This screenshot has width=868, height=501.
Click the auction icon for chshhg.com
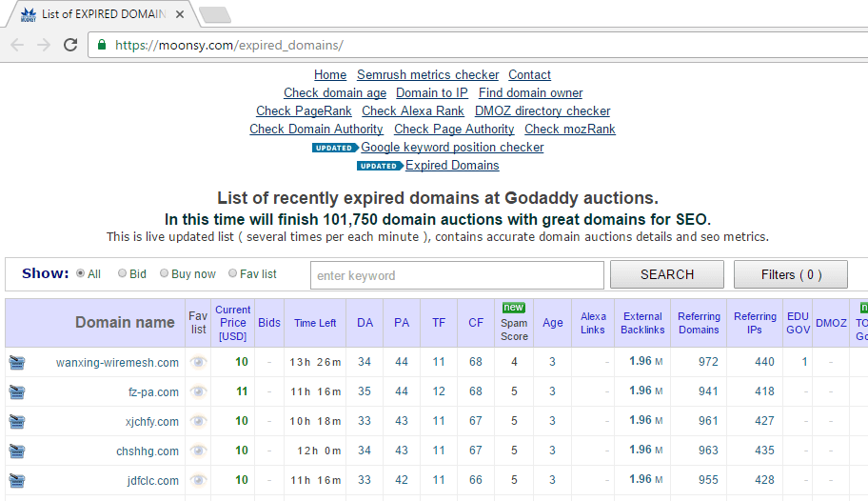(17, 451)
